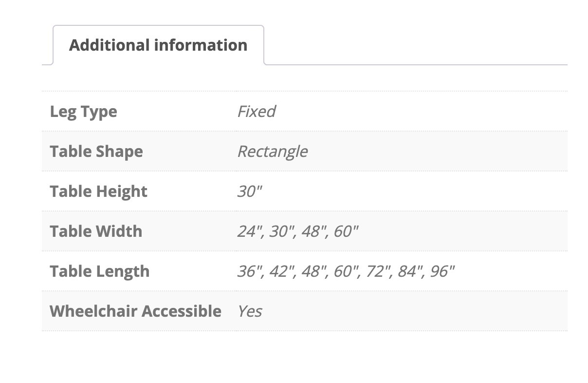
Task: Select the Rectangle shape value
Action: (x=272, y=152)
